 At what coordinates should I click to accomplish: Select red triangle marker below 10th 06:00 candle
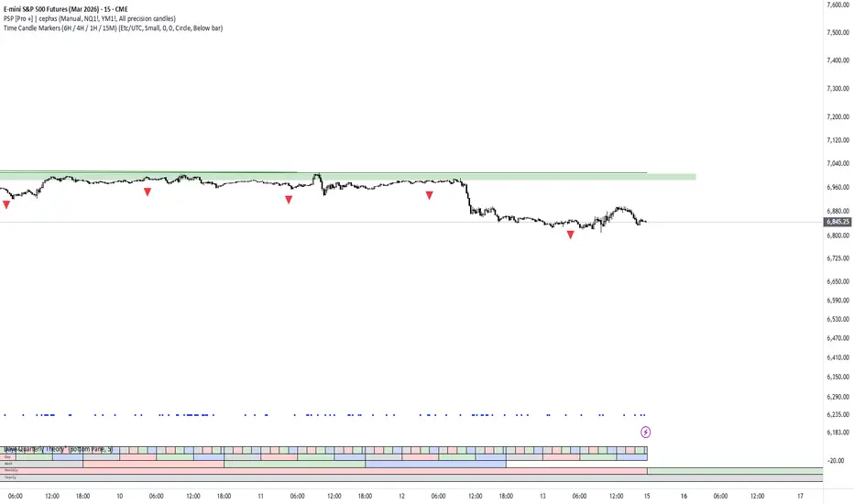click(x=147, y=192)
